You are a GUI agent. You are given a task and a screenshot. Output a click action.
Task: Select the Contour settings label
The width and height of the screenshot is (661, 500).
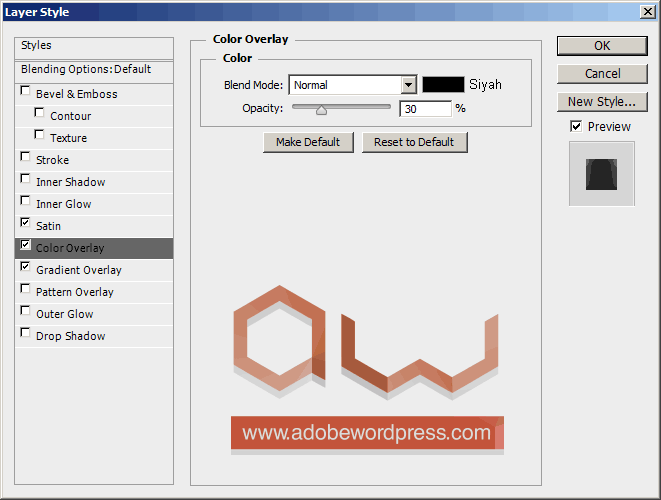[x=70, y=116]
